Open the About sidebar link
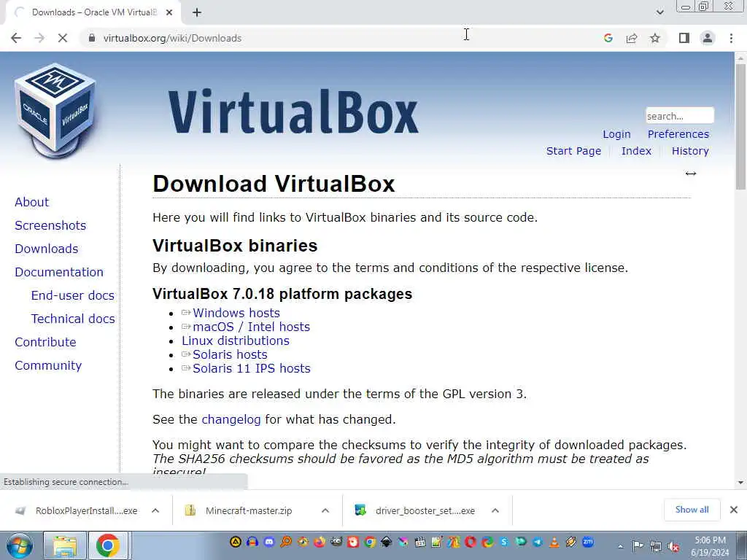Image resolution: width=747 pixels, height=560 pixels. pyautogui.click(x=32, y=202)
